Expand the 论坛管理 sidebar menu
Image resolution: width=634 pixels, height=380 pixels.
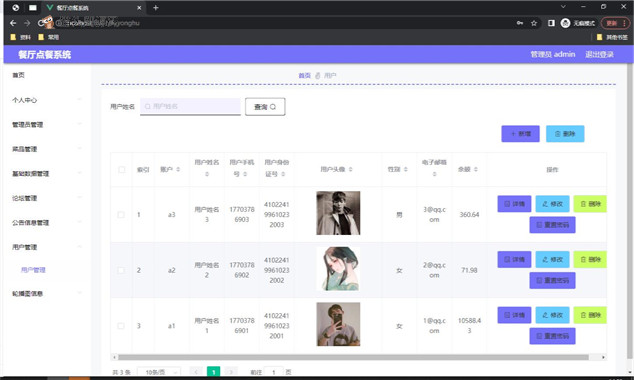[47, 198]
